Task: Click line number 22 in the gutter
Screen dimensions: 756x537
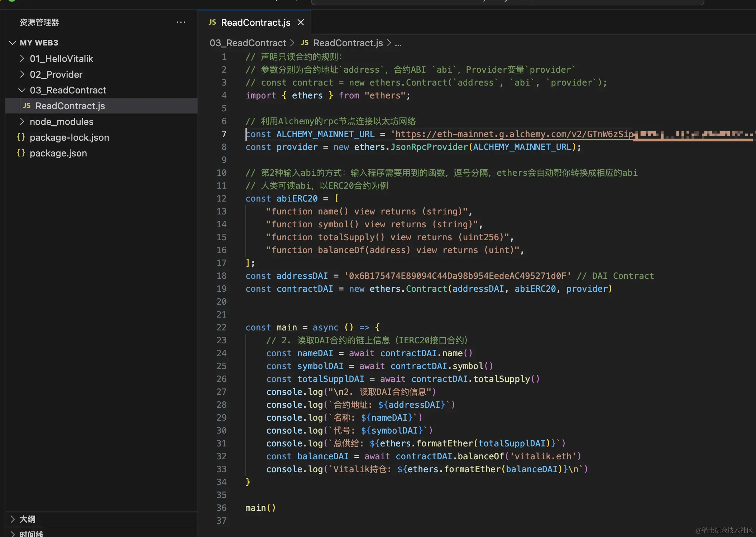Action: (x=221, y=327)
